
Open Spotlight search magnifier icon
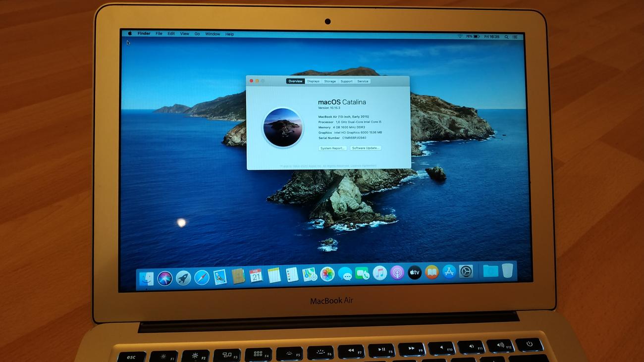coord(506,37)
